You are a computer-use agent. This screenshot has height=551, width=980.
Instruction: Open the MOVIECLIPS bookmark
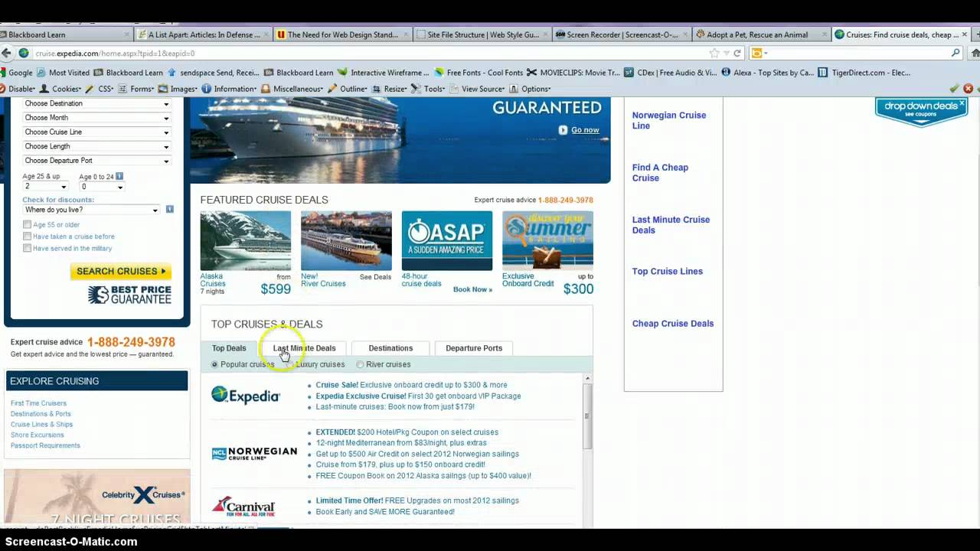click(573, 73)
